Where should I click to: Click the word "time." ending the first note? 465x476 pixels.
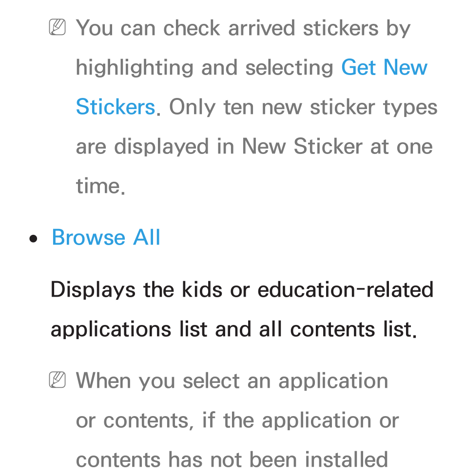pos(100,186)
